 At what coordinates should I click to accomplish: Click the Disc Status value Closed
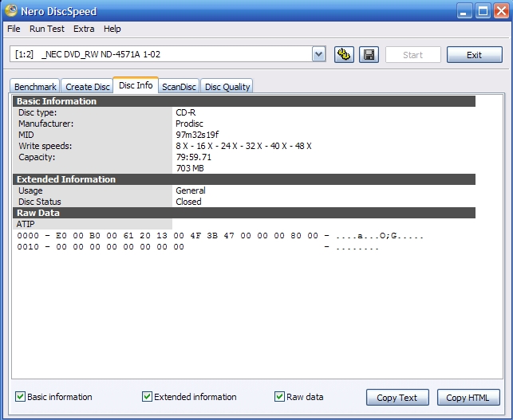(188, 202)
